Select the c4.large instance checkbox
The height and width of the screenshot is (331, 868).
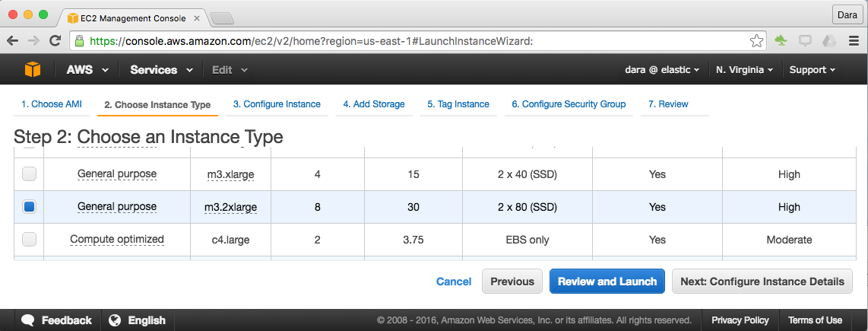[x=29, y=240]
